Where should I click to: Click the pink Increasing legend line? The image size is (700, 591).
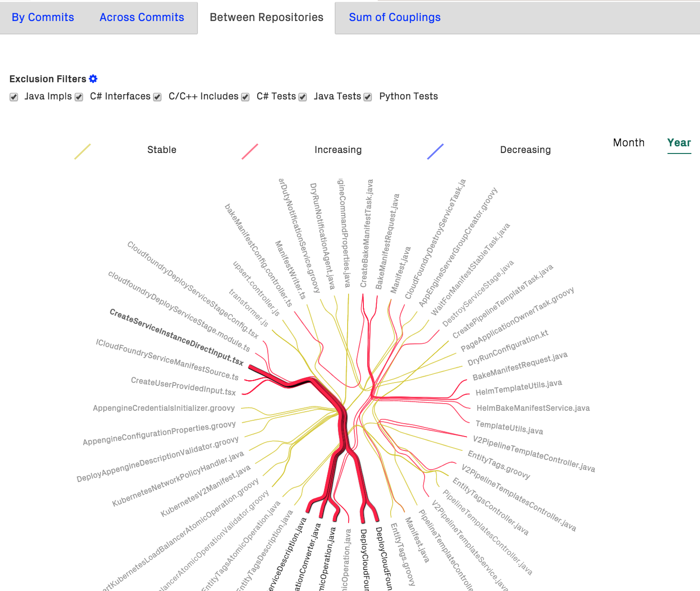[250, 152]
